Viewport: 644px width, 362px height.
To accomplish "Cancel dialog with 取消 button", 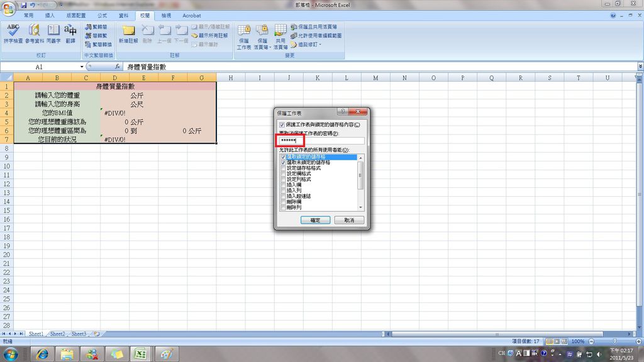I will click(349, 221).
